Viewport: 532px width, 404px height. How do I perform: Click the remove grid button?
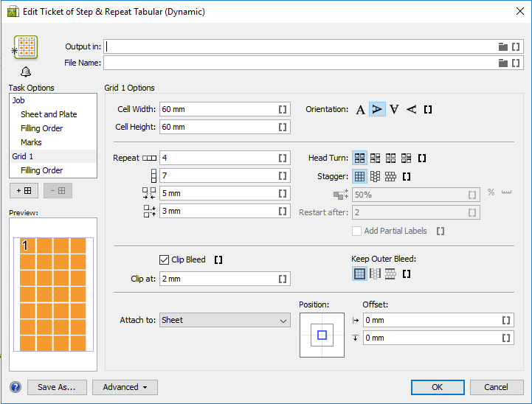point(58,190)
